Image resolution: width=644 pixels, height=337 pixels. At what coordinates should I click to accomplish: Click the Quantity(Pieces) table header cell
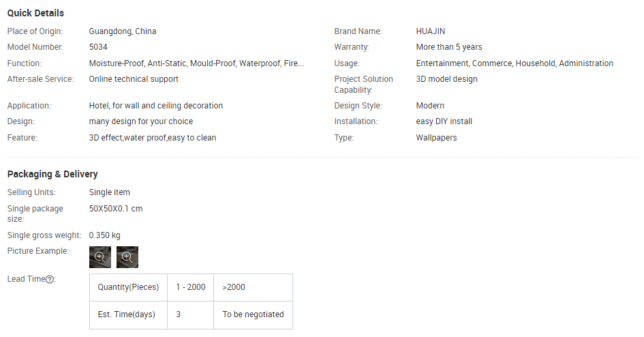click(128, 287)
